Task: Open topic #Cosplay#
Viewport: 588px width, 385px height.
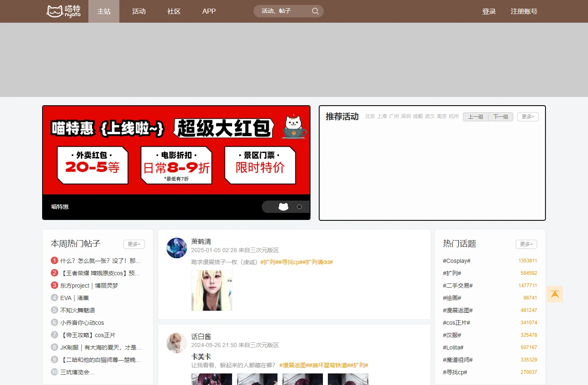Action: tap(457, 261)
